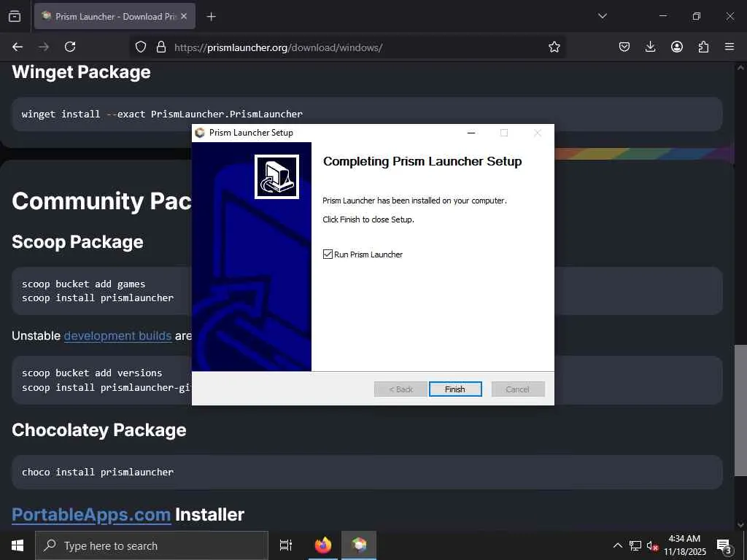The image size is (747, 560).
Task: Click Finish in Prism Launcher Setup
Action: (455, 389)
